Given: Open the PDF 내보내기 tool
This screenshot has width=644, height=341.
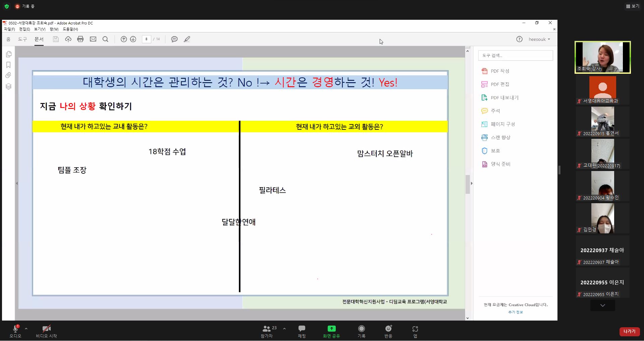Looking at the screenshot, I should [504, 98].
